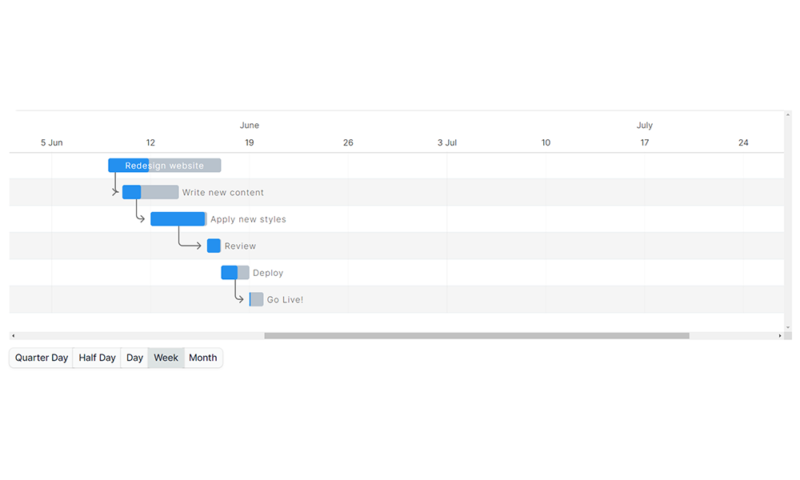Select the Week view mode

[x=166, y=358]
